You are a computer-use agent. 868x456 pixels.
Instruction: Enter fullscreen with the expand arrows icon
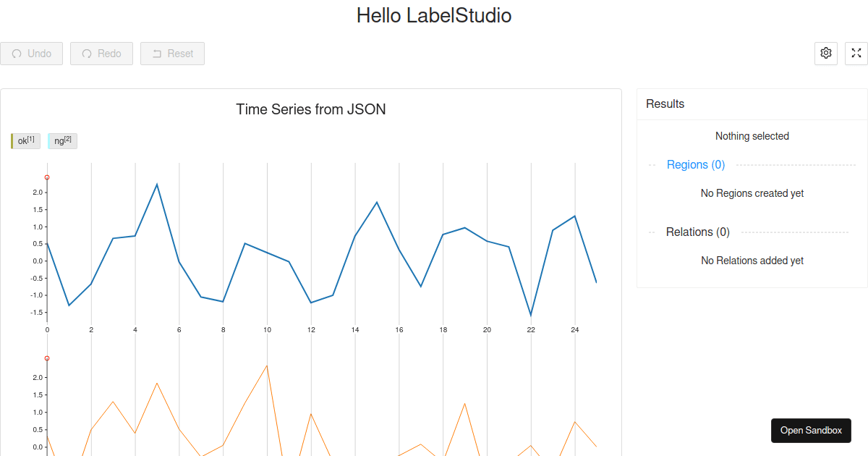click(856, 53)
